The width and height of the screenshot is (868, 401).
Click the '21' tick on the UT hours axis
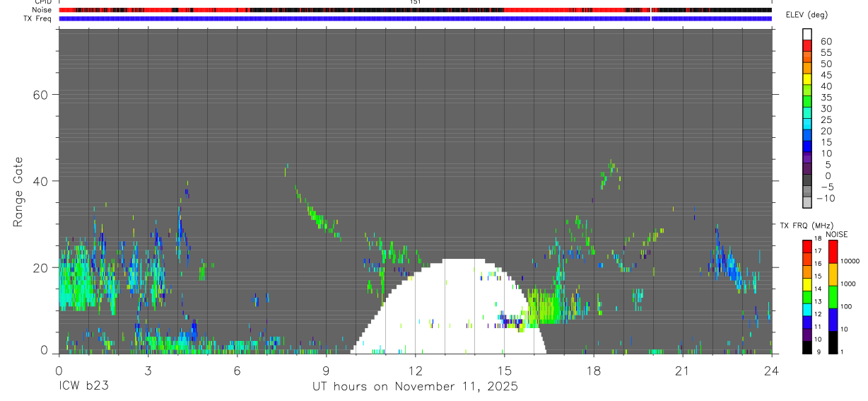pyautogui.click(x=683, y=370)
